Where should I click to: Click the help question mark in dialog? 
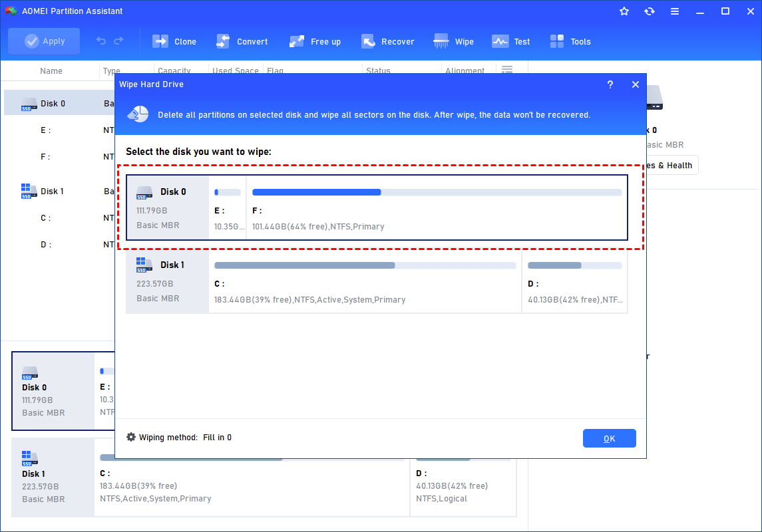pos(610,84)
